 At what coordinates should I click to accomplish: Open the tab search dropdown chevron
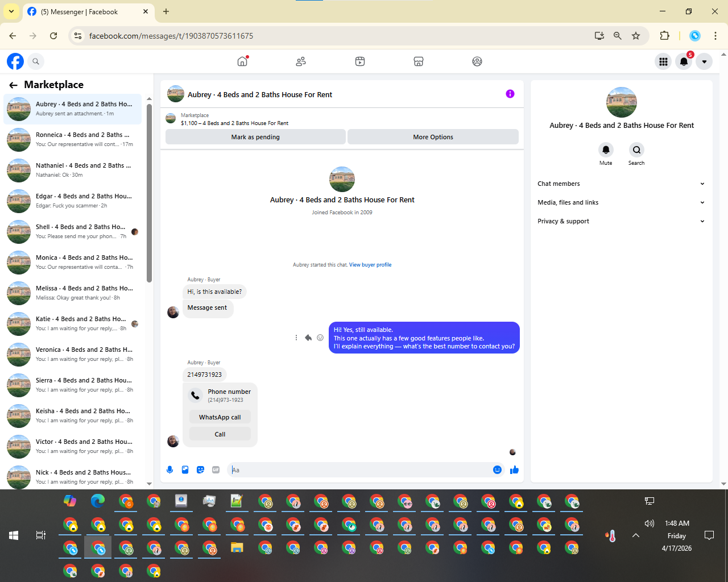(11, 11)
